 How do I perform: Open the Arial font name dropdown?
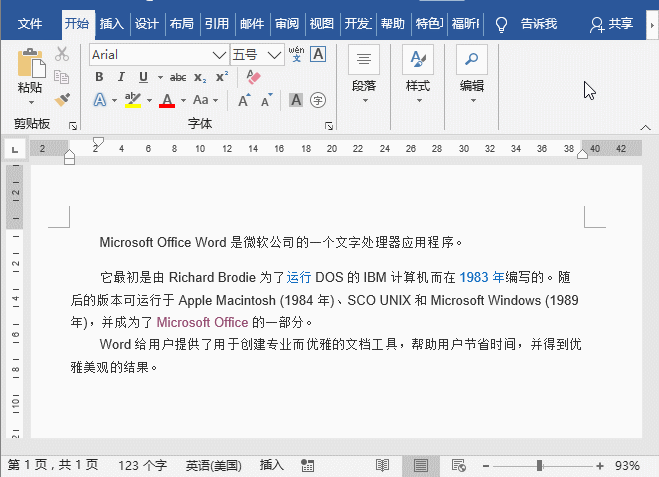click(219, 55)
